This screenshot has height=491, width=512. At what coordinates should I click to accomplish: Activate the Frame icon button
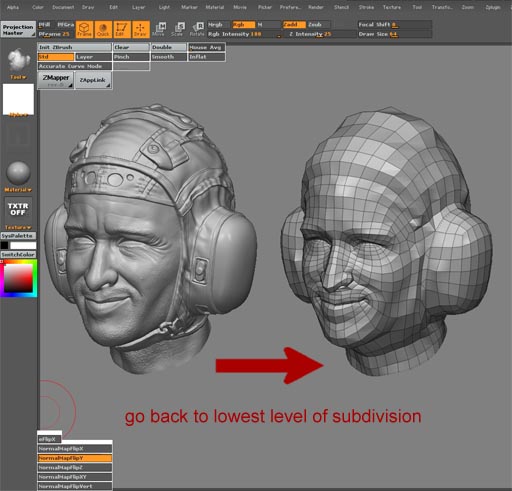[x=84, y=29]
